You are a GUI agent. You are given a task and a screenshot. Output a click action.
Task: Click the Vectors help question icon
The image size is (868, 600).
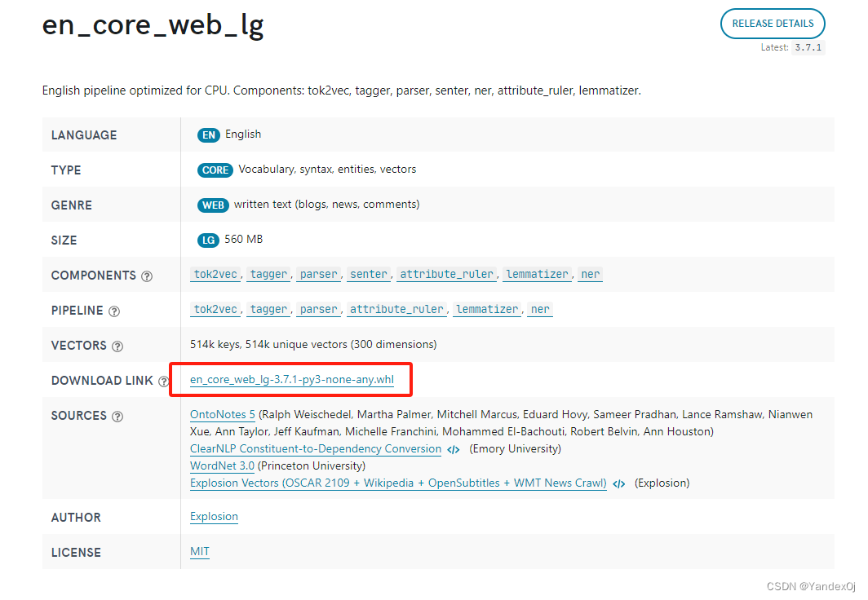117,346
